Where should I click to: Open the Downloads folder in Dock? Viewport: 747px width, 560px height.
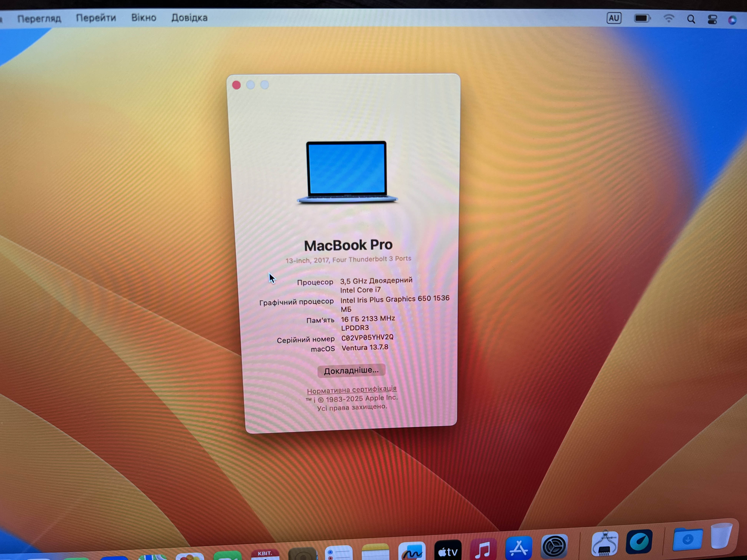[687, 539]
